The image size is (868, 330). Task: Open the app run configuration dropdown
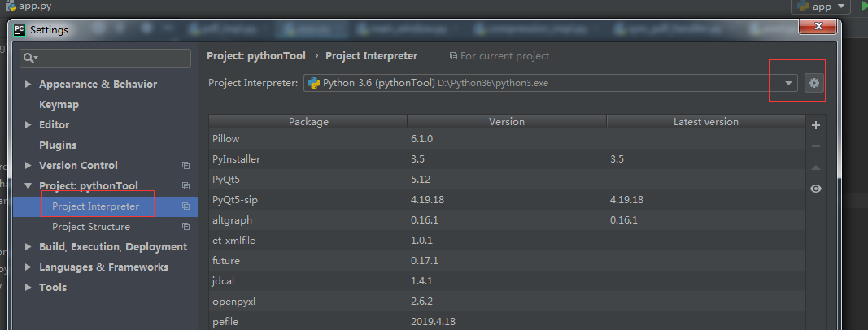pyautogui.click(x=820, y=7)
